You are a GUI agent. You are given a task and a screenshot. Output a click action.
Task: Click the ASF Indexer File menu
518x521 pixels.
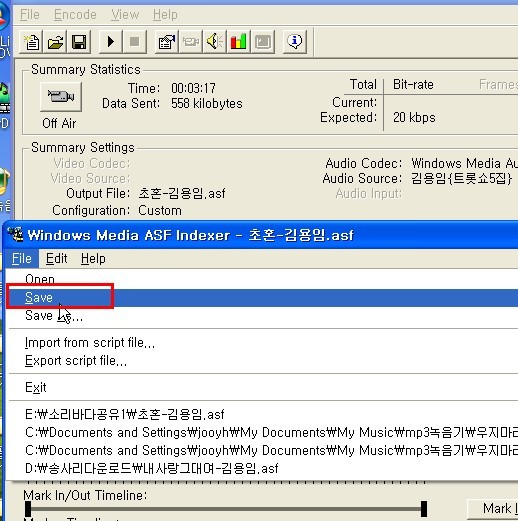point(22,259)
